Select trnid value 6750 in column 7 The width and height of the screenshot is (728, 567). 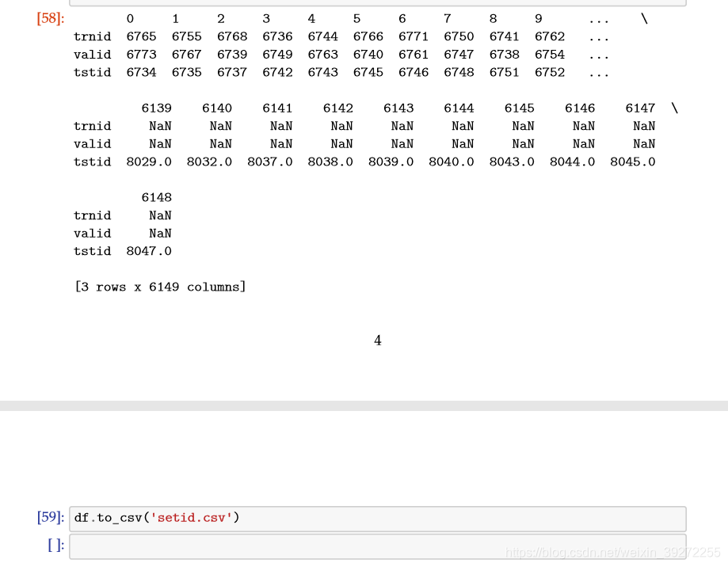(459, 36)
